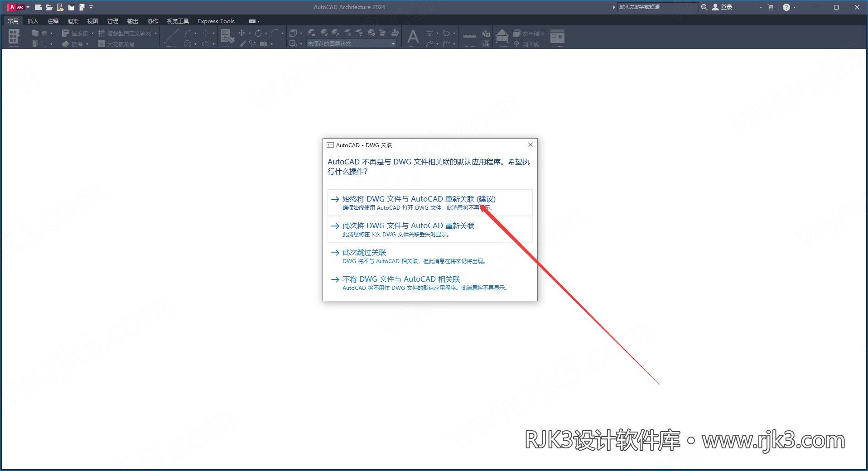Switch to the 视图 ribbon tab
868x471 pixels.
(x=93, y=21)
